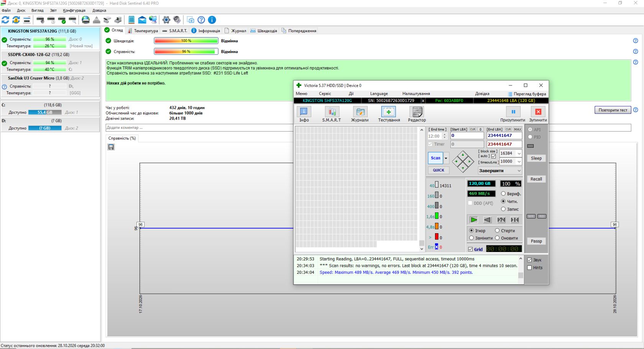The height and width of the screenshot is (349, 644).
Task: Open the block size 16384 dropdown
Action: click(x=519, y=153)
